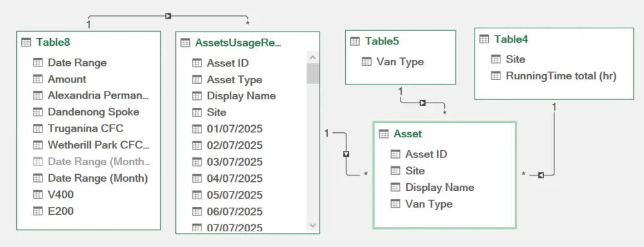Select the Site field in Table4
Viewport: 644px width, 247px height.
(515, 59)
